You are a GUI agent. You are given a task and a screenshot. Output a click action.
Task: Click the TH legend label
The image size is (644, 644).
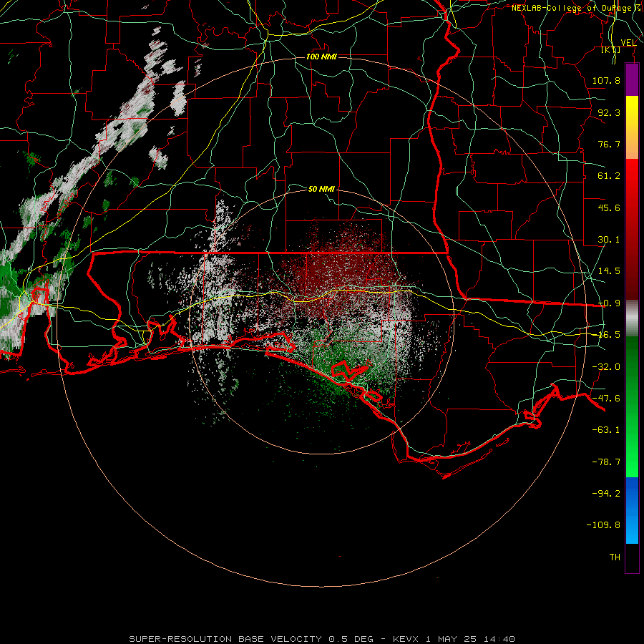(x=615, y=557)
